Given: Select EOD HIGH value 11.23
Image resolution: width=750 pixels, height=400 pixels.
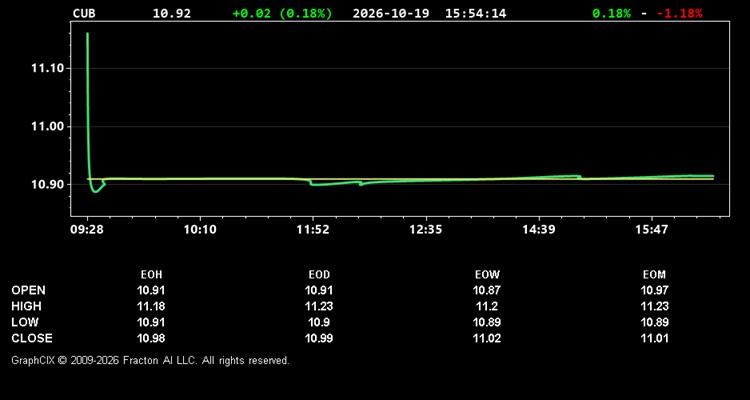Looking at the screenshot, I should pos(319,306).
